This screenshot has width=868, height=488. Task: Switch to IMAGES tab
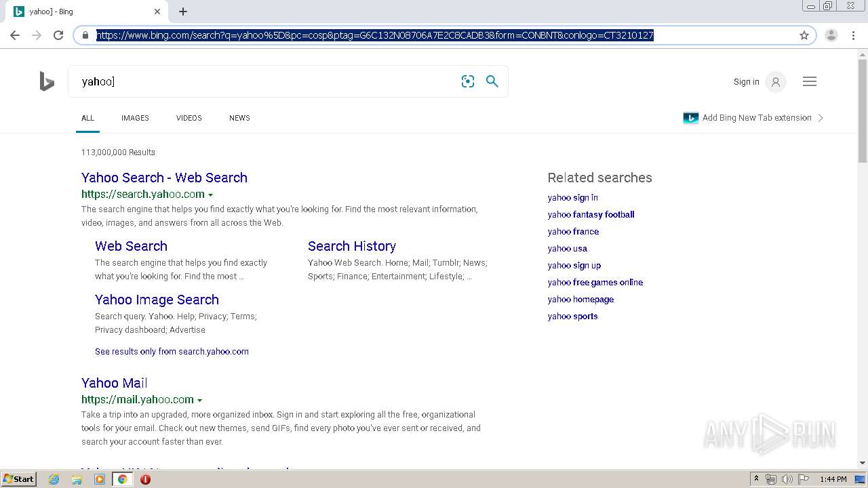(x=135, y=118)
